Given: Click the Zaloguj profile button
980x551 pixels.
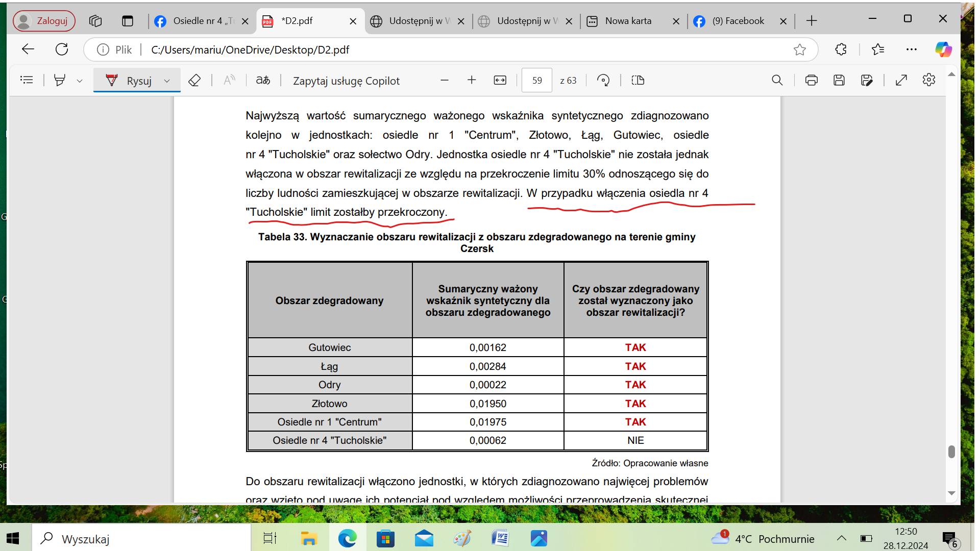Looking at the screenshot, I should [44, 21].
